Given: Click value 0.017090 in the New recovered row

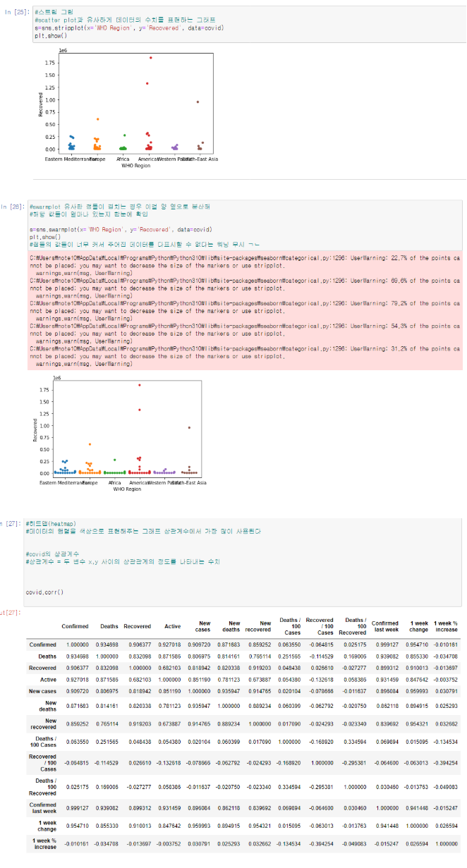Looking at the screenshot, I should click(289, 726).
